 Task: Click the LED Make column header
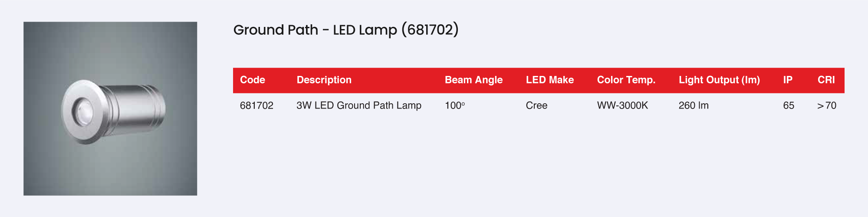click(x=549, y=80)
